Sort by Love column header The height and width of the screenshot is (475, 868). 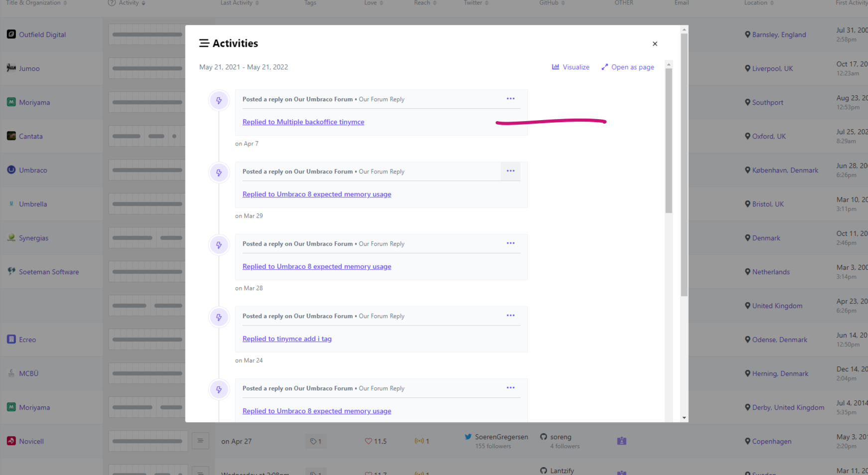pyautogui.click(x=374, y=3)
